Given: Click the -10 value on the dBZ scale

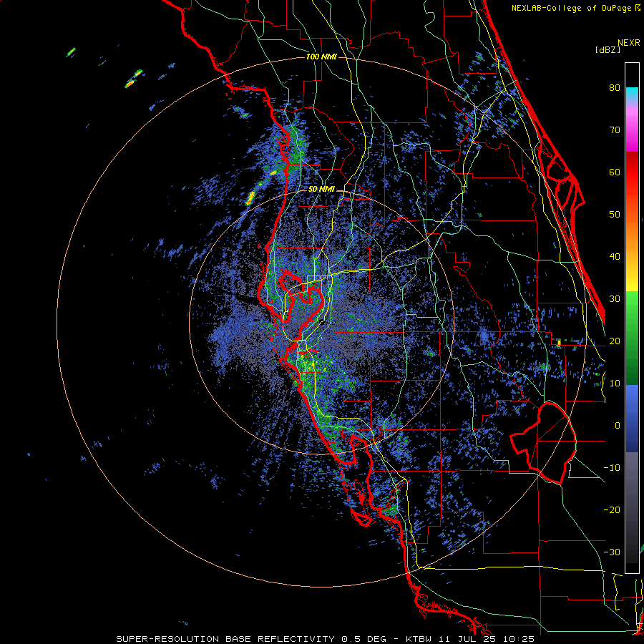Looking at the screenshot, I should tap(612, 468).
